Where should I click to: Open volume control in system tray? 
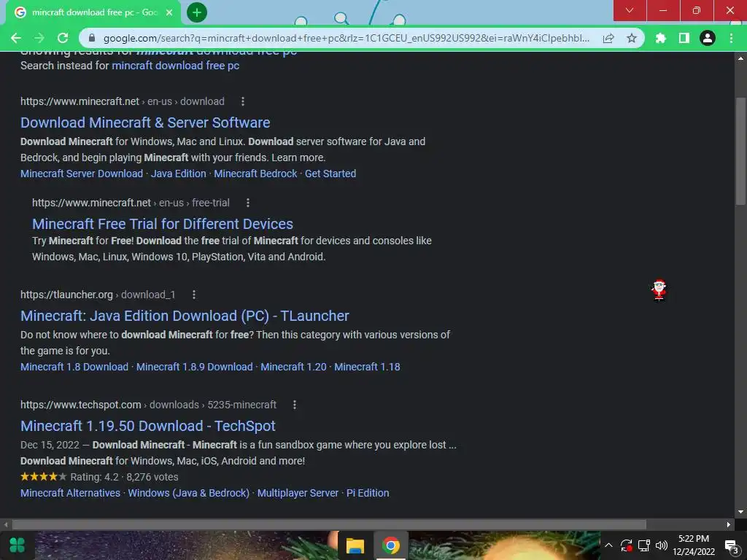coord(661,545)
